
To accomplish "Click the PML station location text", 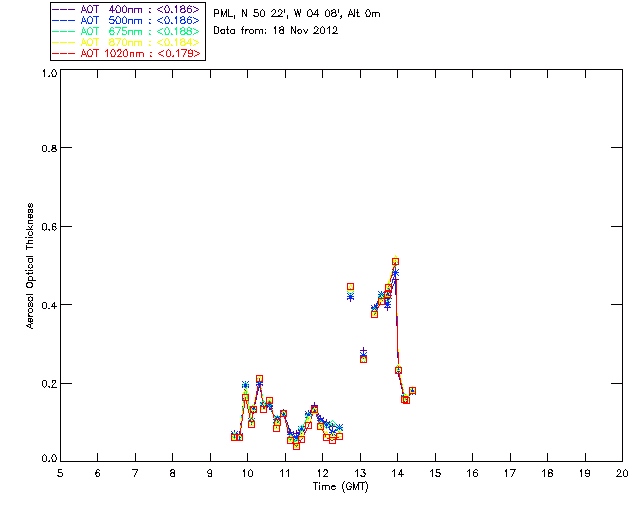I will pos(297,14).
